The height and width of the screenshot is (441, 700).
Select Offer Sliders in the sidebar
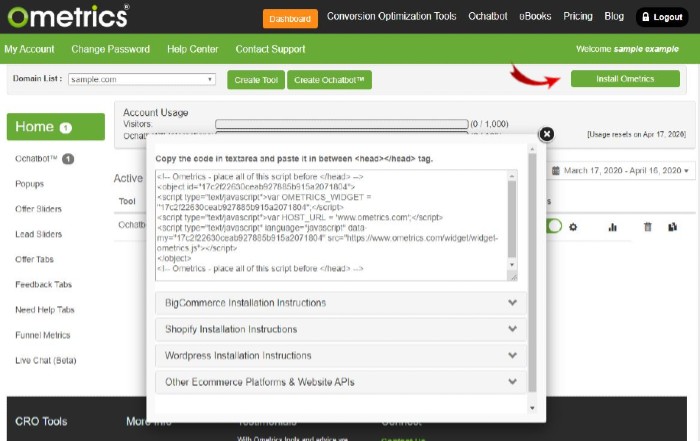[38, 209]
